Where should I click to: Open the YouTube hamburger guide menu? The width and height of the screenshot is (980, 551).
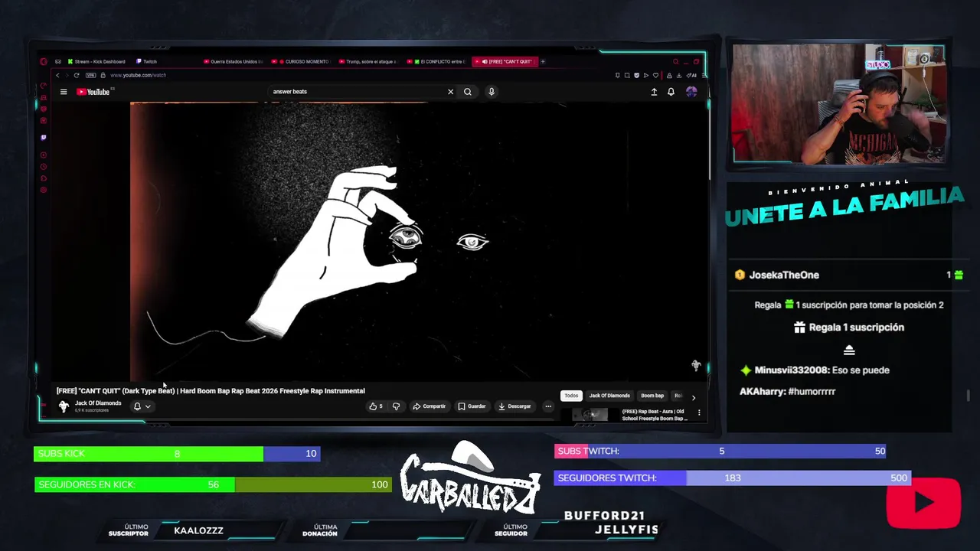click(x=64, y=92)
